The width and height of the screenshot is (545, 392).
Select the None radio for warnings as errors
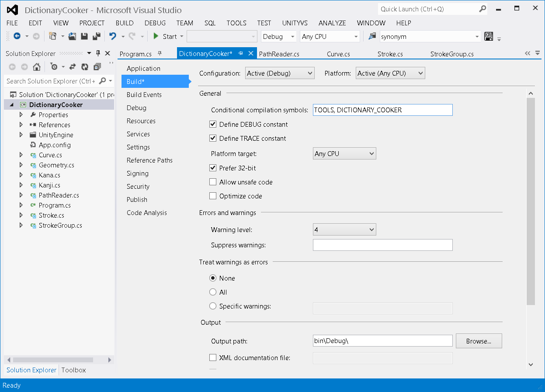click(x=213, y=278)
